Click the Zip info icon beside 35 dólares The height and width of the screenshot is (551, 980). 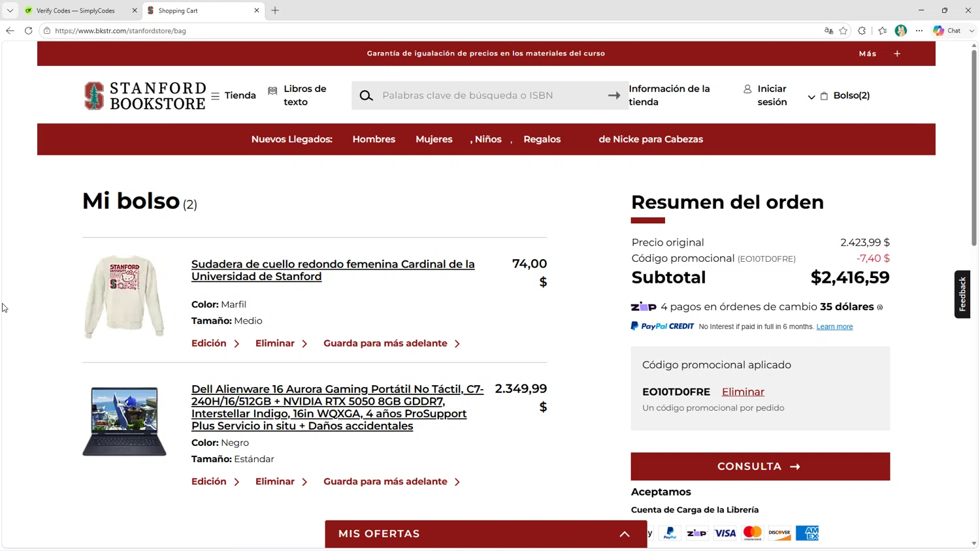(x=880, y=307)
